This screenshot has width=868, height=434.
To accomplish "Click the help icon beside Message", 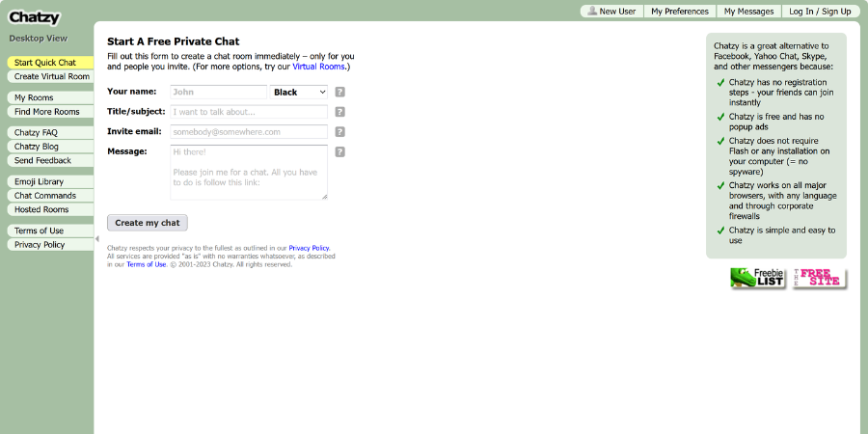I will point(339,151).
